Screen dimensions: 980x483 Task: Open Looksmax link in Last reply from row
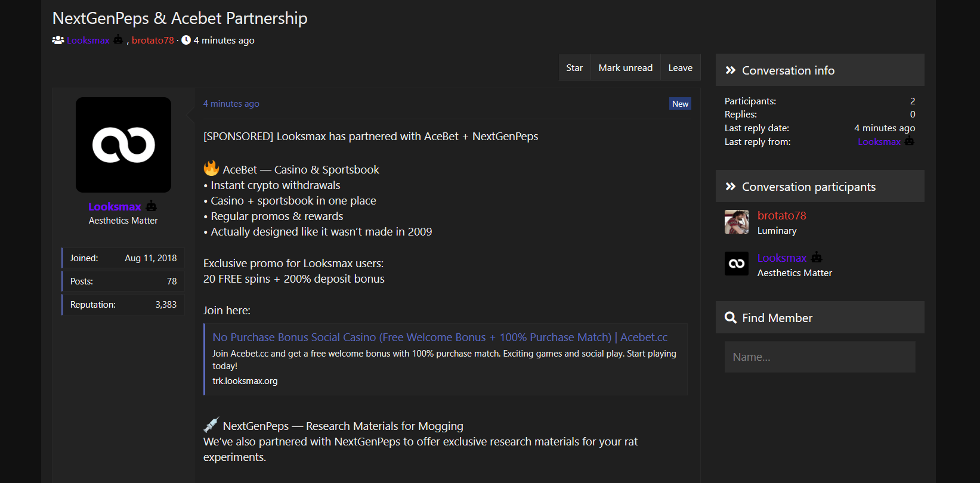click(879, 142)
